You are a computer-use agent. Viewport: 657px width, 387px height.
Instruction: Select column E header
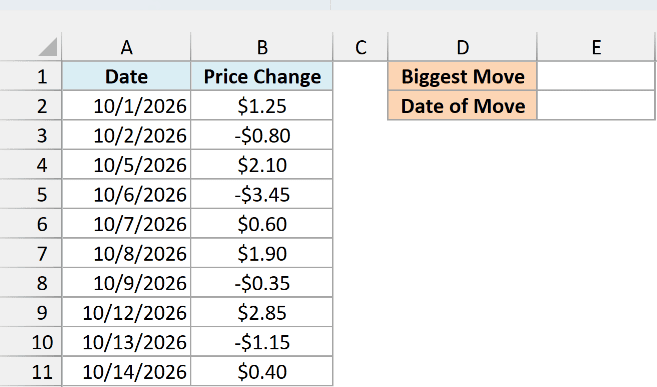pyautogui.click(x=596, y=47)
